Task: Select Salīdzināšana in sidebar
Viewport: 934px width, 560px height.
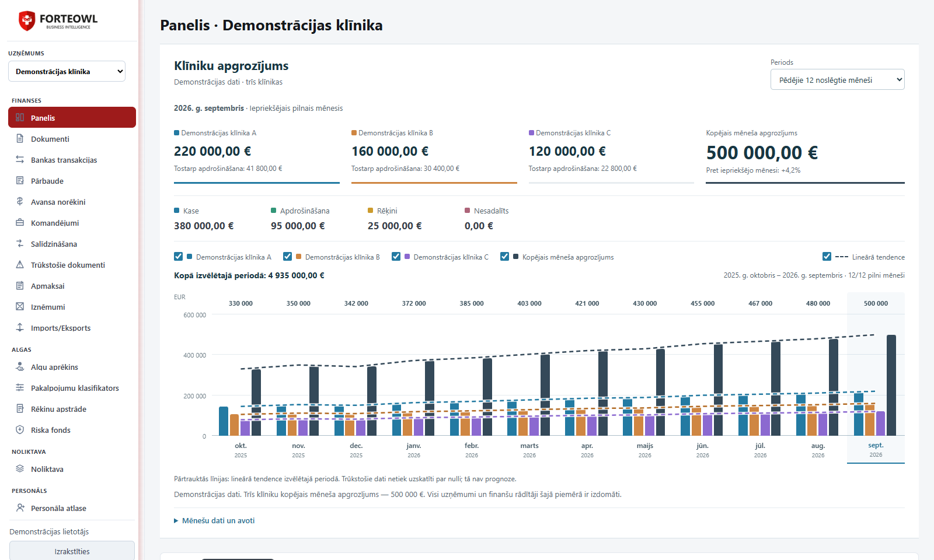Action: (x=72, y=244)
